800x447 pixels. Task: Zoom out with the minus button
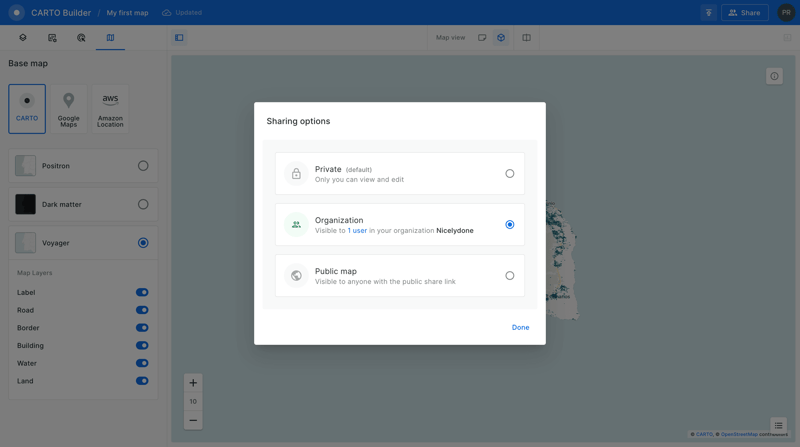click(x=193, y=420)
